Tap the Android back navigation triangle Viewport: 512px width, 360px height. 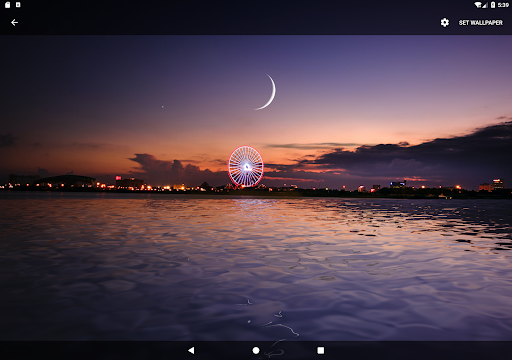(191, 350)
